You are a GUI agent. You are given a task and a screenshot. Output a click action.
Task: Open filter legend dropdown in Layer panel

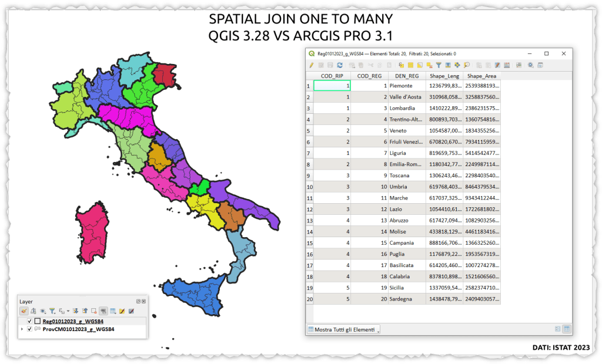[52, 311]
